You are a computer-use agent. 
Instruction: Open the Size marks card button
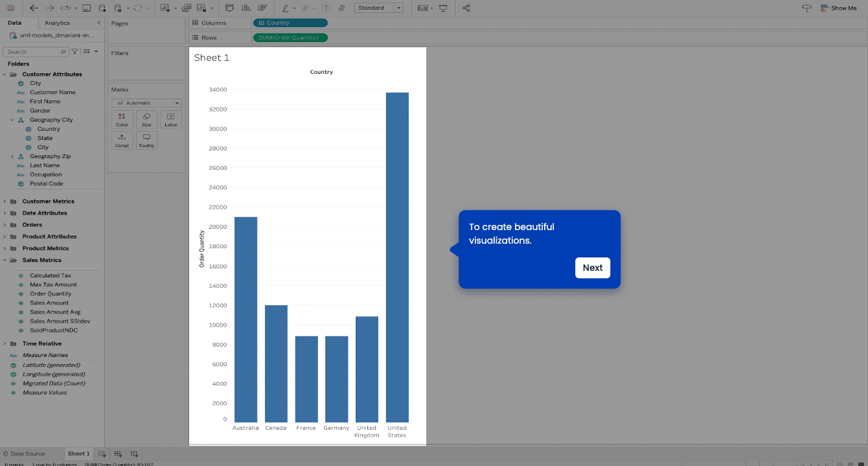tap(146, 119)
